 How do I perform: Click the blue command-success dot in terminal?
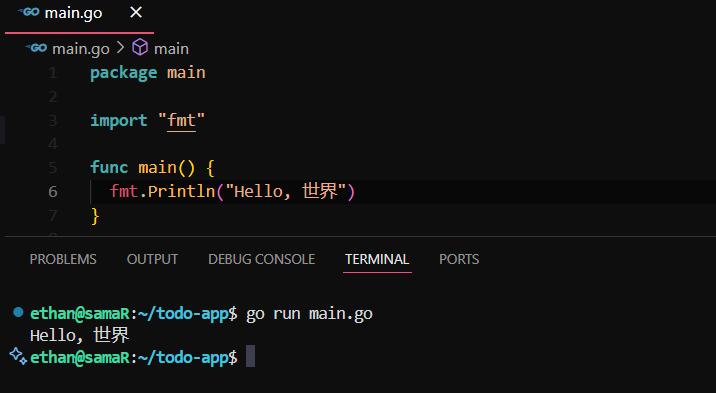point(18,312)
